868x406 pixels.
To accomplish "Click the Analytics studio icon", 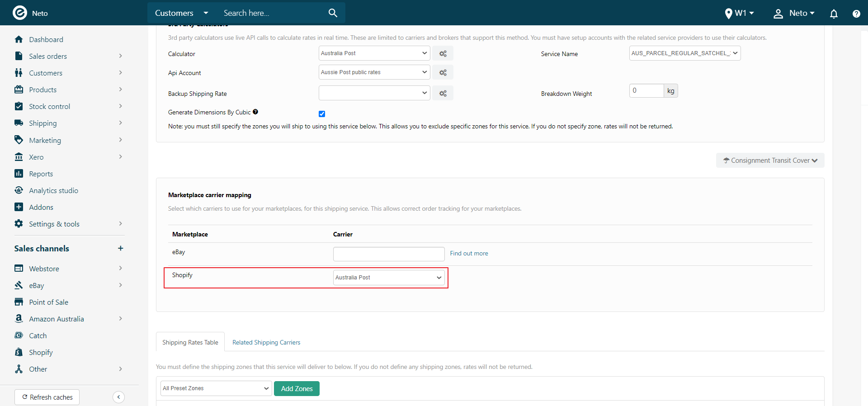I will tap(19, 190).
